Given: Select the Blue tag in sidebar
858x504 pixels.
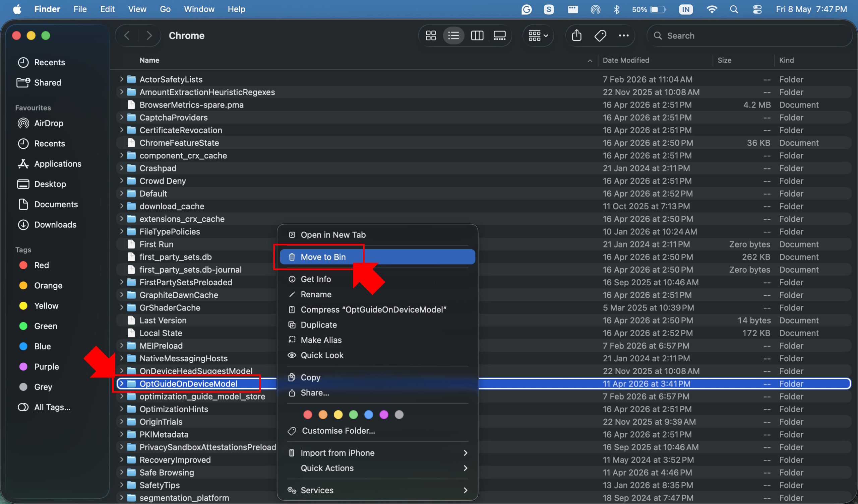Looking at the screenshot, I should click(42, 346).
